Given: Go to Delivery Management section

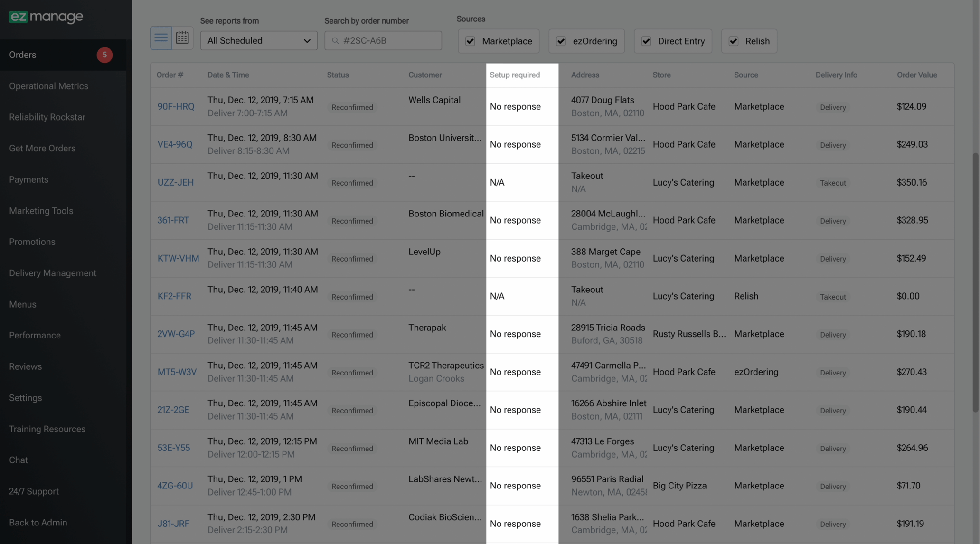Looking at the screenshot, I should point(53,273).
